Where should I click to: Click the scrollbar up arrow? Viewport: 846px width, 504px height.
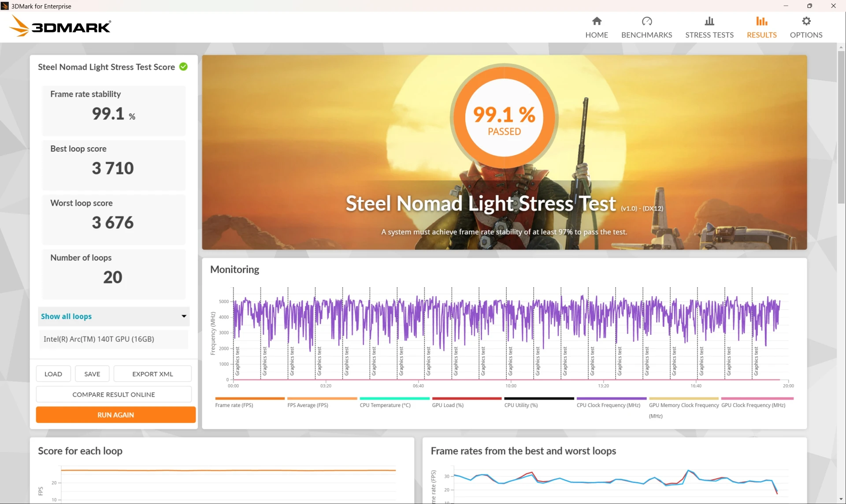click(841, 47)
